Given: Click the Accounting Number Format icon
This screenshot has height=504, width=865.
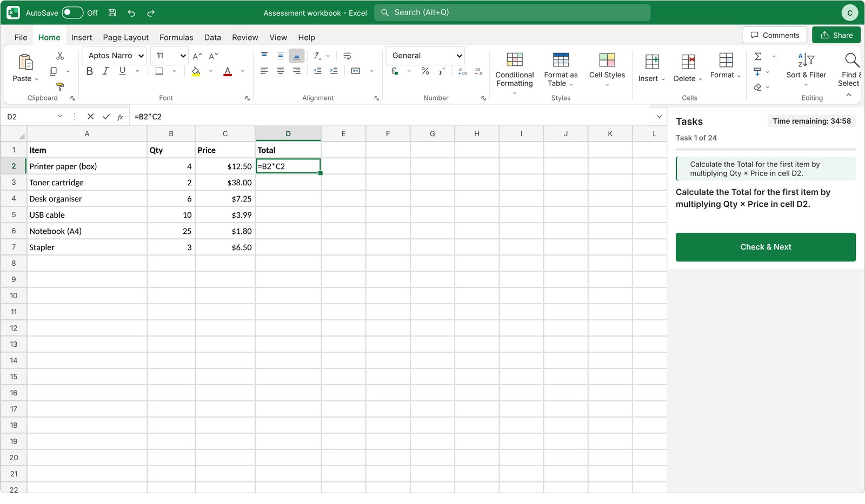Looking at the screenshot, I should pyautogui.click(x=395, y=71).
